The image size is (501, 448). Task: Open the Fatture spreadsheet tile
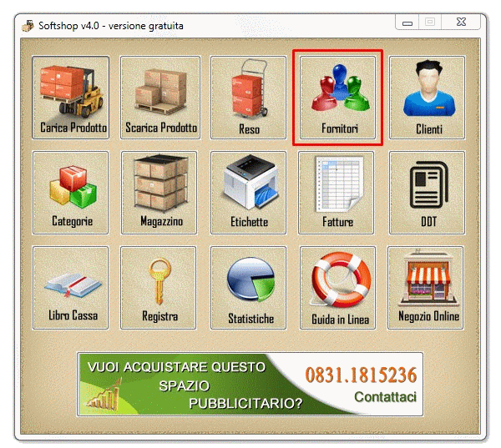point(337,193)
